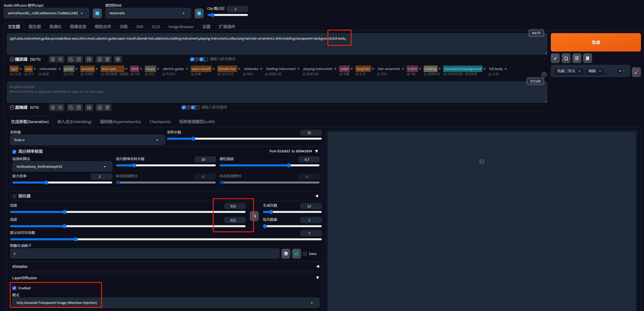Click the green recycle seed icon
This screenshot has height=311, width=644.
click(x=297, y=254)
